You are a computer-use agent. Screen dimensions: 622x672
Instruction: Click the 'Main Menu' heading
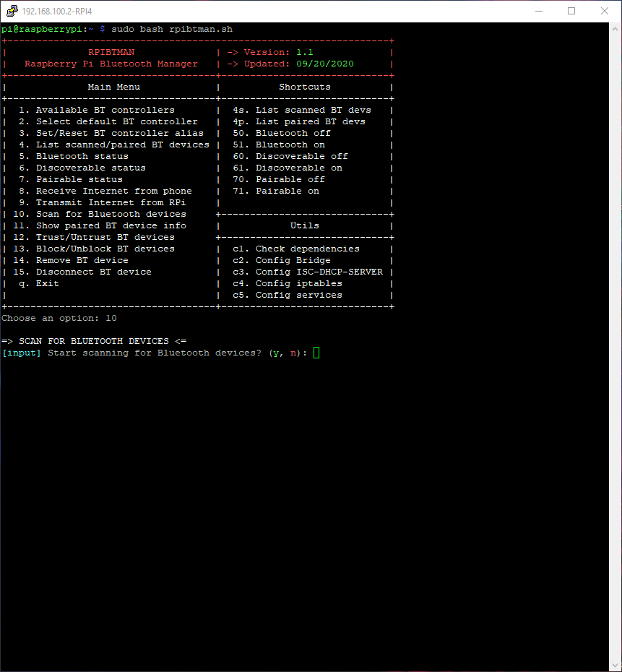(x=114, y=87)
